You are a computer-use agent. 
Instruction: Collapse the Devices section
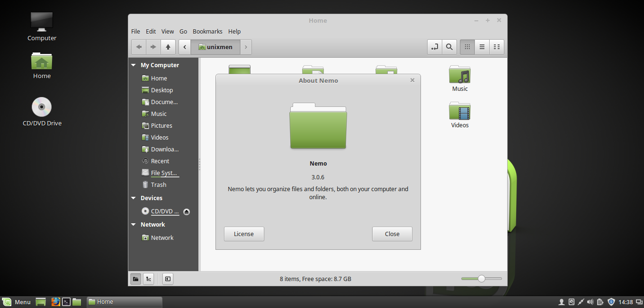[x=134, y=198]
